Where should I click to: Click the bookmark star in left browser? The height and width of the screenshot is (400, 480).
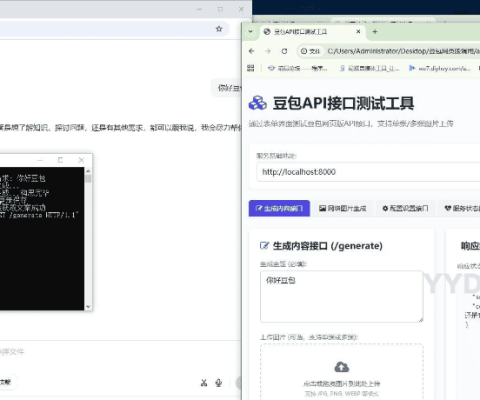(x=219, y=29)
